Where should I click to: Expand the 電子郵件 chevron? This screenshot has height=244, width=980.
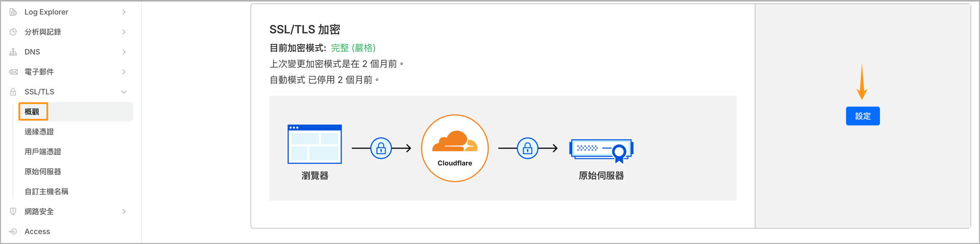[124, 72]
